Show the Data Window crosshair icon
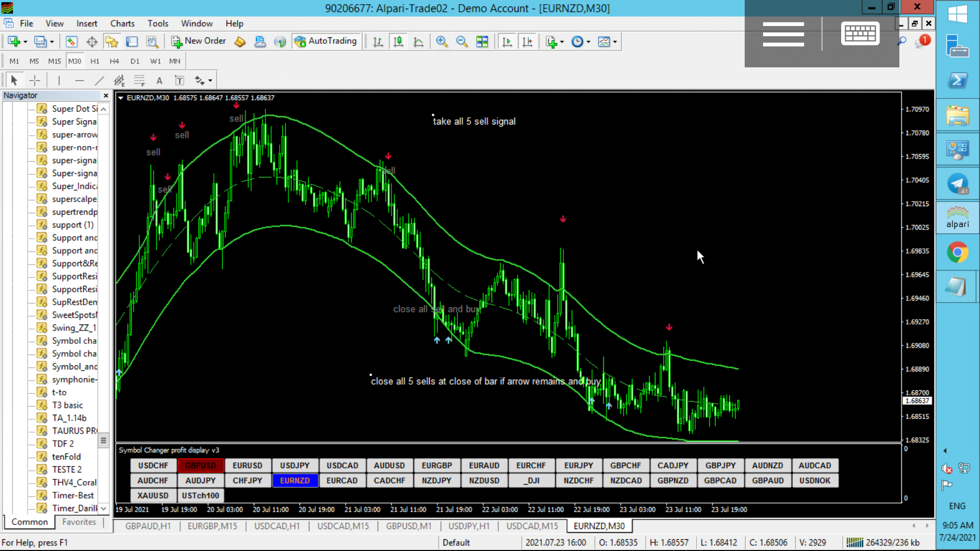Image resolution: width=980 pixels, height=551 pixels. coord(92,42)
